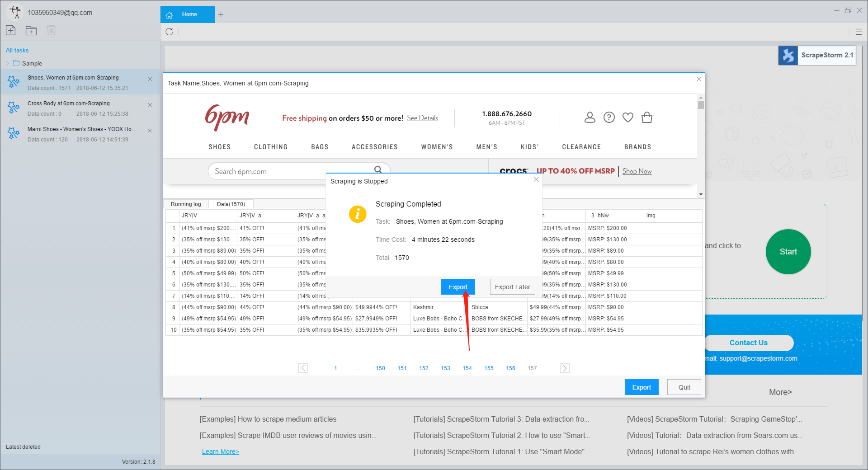Click the Shop Now crocs link
Image resolution: width=868 pixels, height=470 pixels.
(x=637, y=171)
